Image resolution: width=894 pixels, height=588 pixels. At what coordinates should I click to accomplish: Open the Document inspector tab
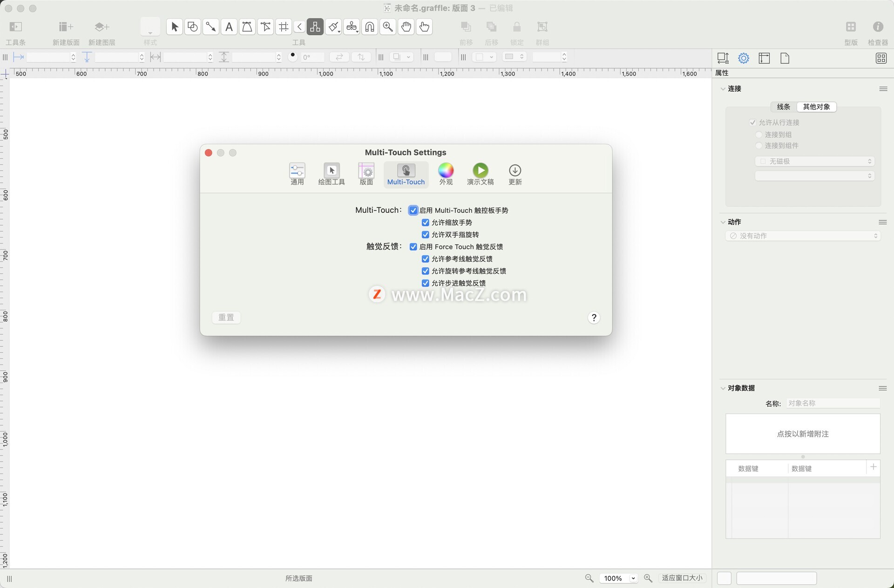click(785, 58)
